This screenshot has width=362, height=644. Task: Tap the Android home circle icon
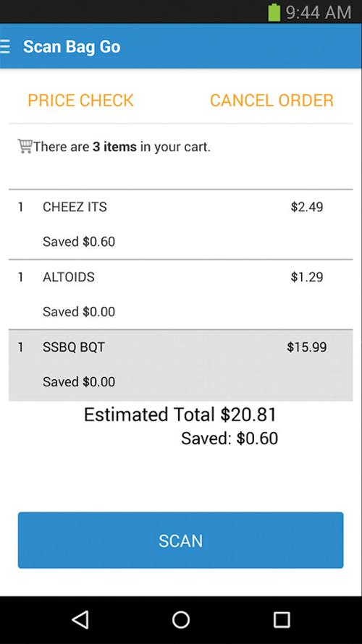[181, 619]
